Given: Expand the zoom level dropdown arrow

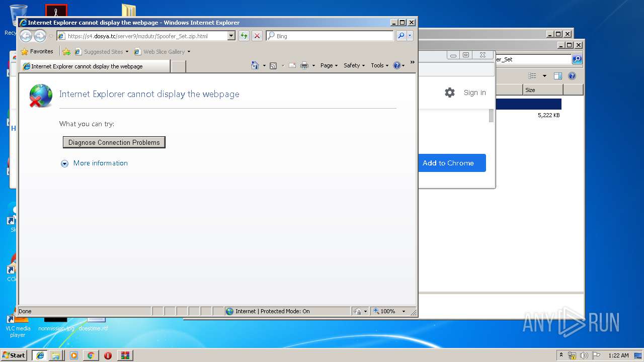Looking at the screenshot, I should (404, 311).
